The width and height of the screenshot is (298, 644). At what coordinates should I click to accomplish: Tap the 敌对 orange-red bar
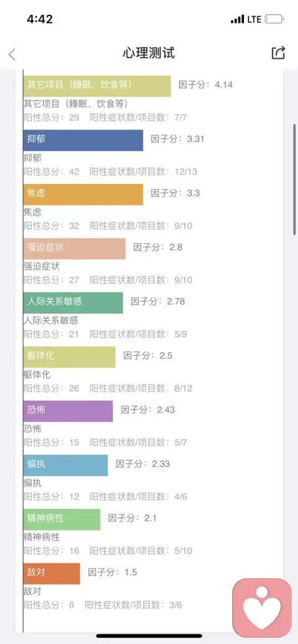[52, 574]
